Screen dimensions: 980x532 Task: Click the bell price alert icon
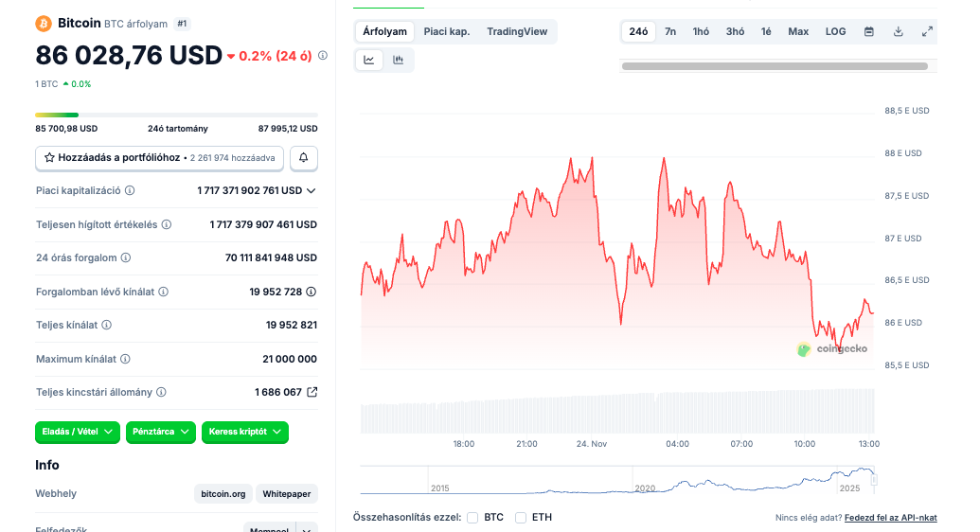tap(304, 157)
